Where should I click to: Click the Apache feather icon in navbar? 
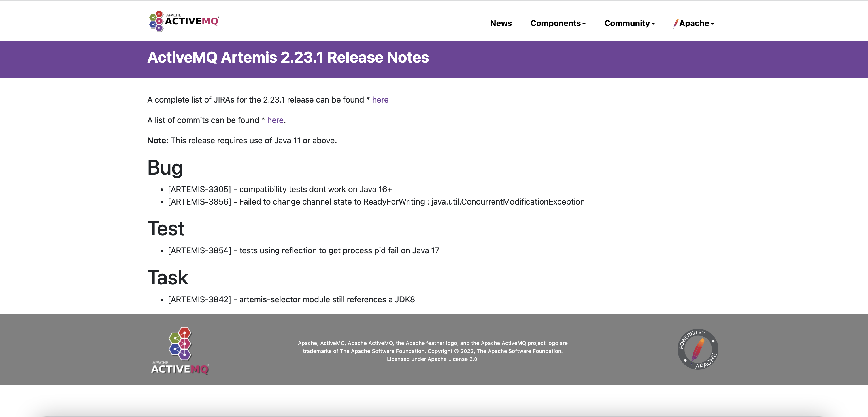(x=675, y=23)
